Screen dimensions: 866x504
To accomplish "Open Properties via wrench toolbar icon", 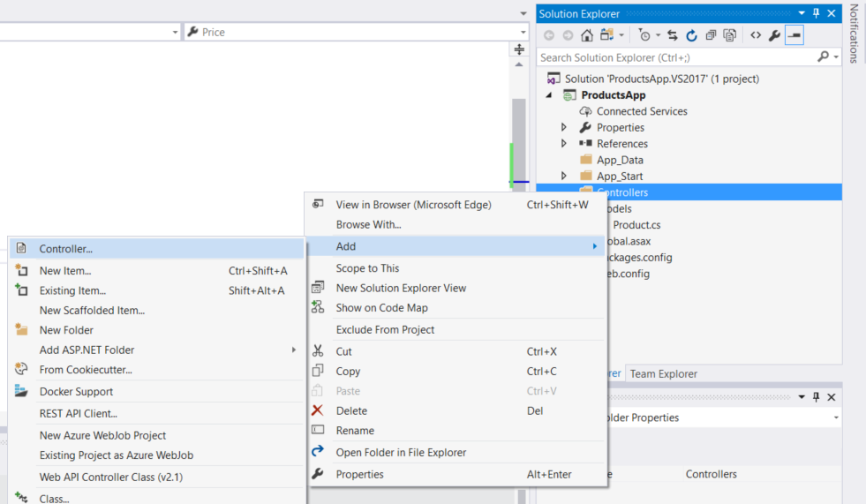I will (x=774, y=35).
